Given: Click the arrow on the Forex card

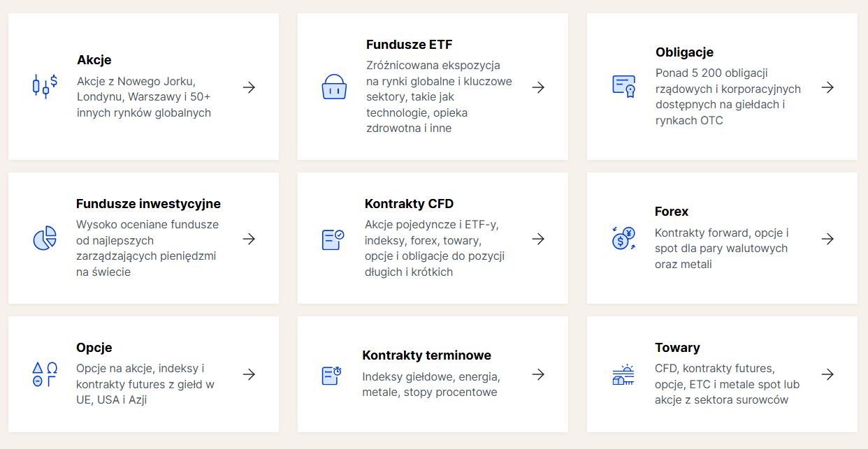Looking at the screenshot, I should pos(827,239).
